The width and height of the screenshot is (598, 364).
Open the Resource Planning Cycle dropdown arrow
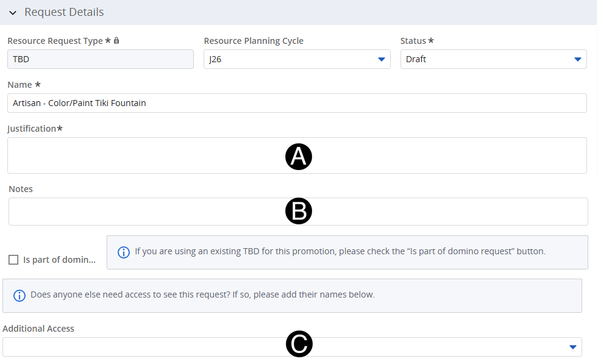point(382,59)
